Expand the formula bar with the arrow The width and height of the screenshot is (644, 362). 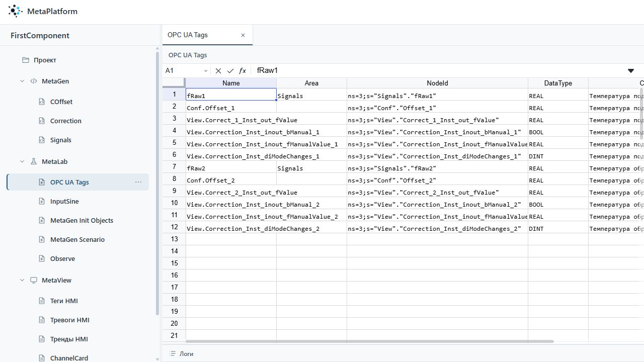(630, 71)
